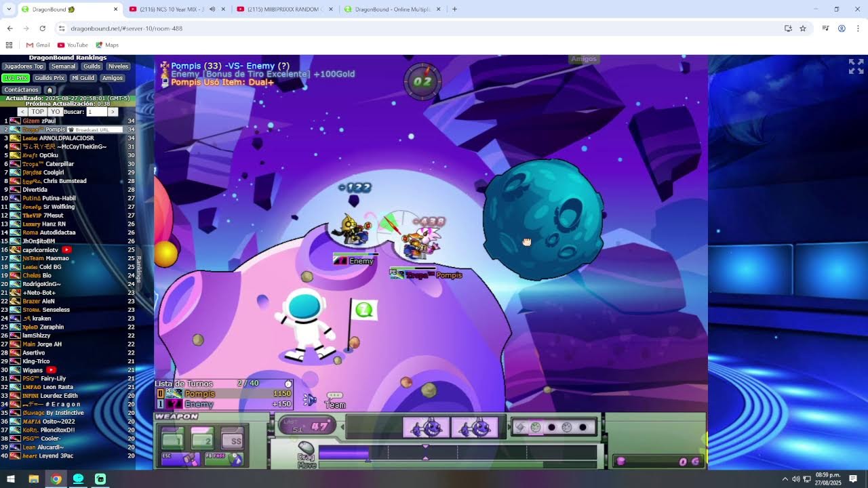Select the SS special shot slot
Viewport: 868px width, 488px height.
(233, 439)
